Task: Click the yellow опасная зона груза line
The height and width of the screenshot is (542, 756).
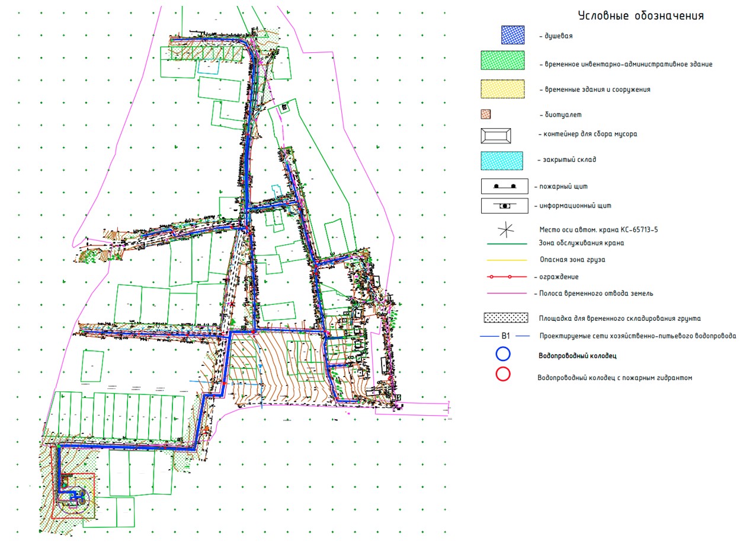Action: tap(505, 260)
